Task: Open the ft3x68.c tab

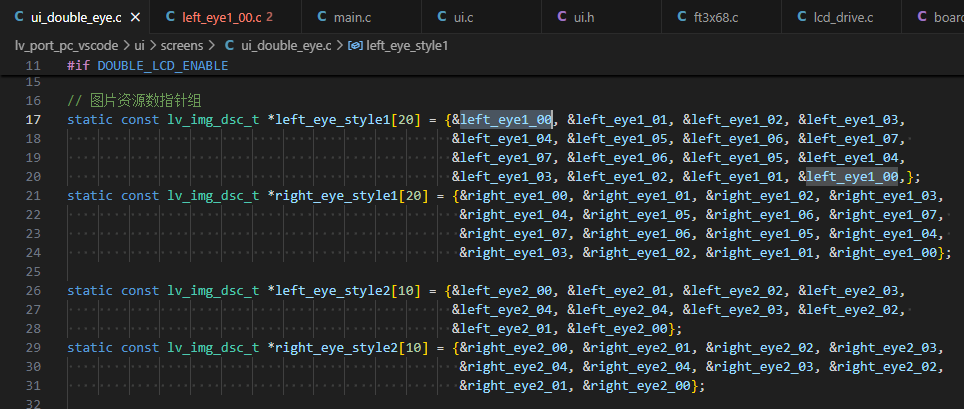Action: point(716,17)
